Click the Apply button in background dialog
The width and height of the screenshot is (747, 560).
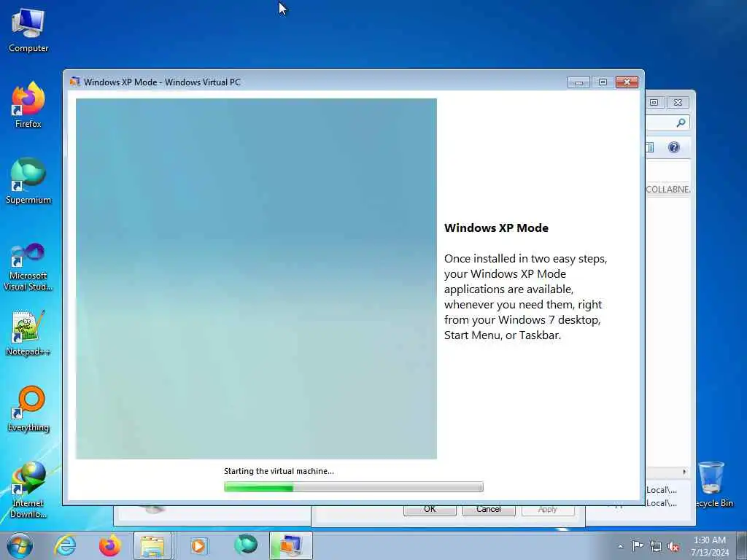[x=548, y=509]
